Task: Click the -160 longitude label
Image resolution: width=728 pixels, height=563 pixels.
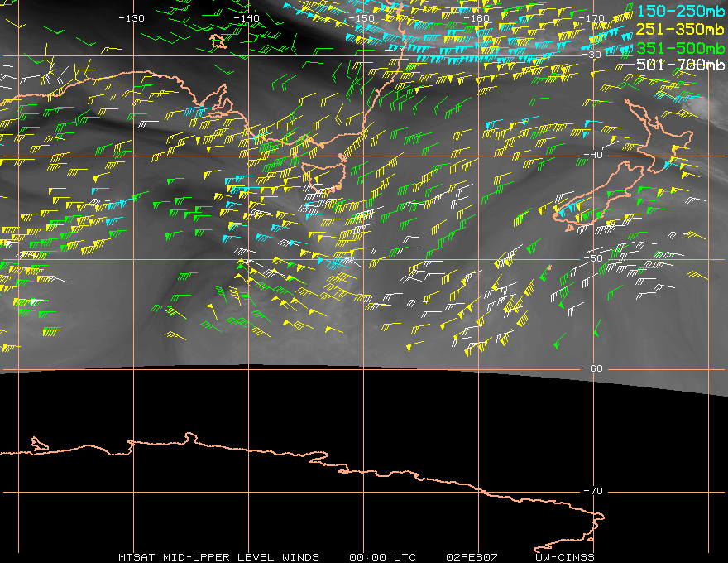Action: (478, 17)
